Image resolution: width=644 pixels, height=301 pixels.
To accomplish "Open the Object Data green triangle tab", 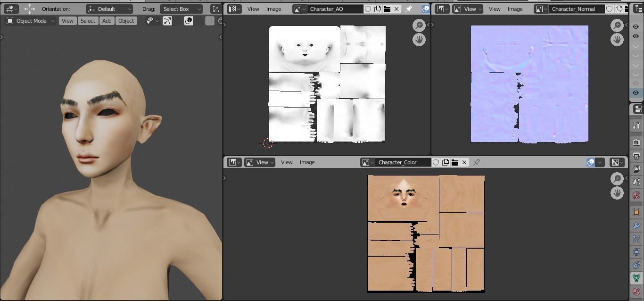I will [636, 278].
